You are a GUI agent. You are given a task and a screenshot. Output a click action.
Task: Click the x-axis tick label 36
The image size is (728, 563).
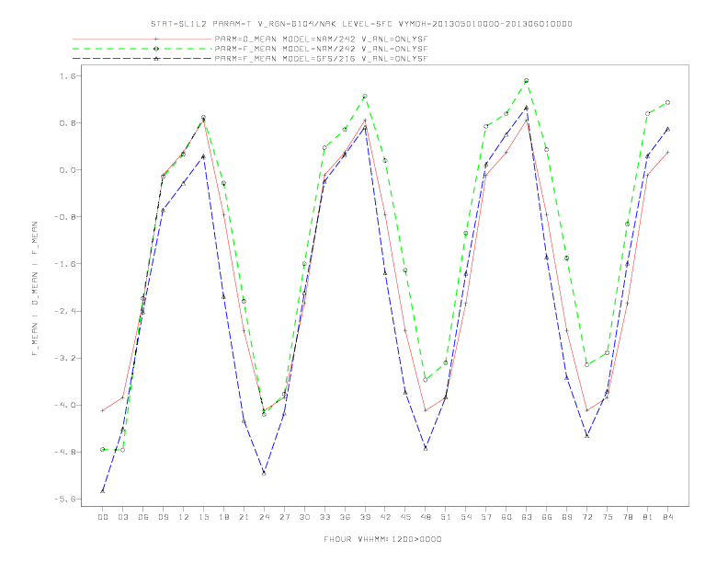click(x=345, y=517)
